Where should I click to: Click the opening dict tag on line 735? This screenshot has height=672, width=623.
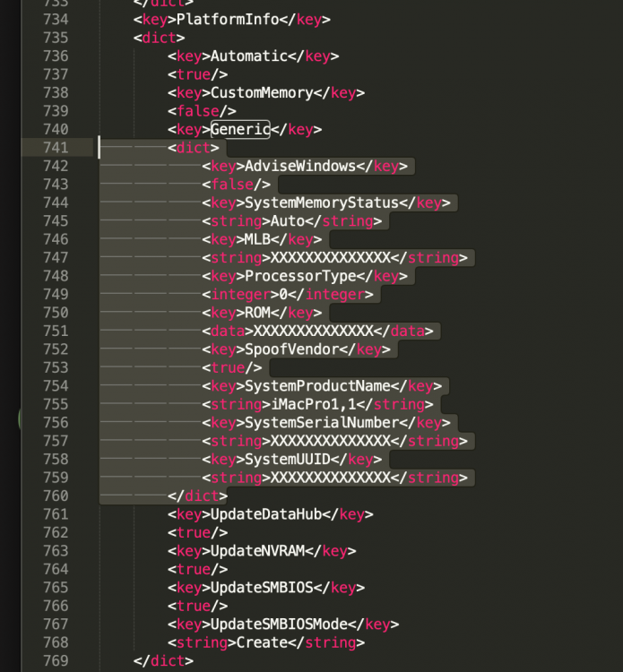[159, 39]
